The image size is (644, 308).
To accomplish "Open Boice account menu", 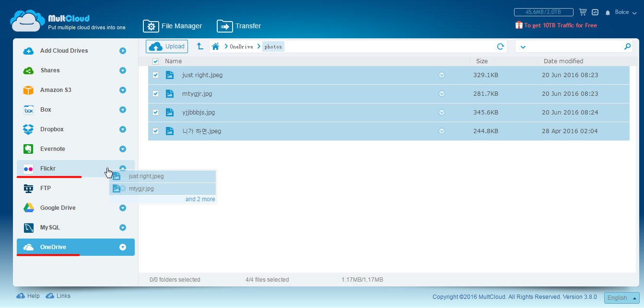I will (x=625, y=12).
